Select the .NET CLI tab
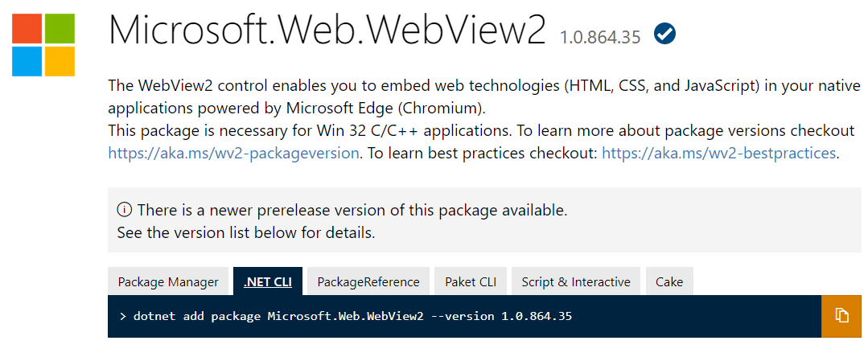868x357 pixels. pyautogui.click(x=268, y=282)
